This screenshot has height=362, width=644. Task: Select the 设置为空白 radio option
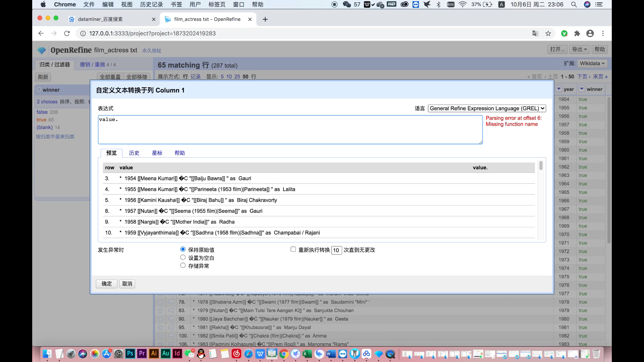click(x=183, y=257)
